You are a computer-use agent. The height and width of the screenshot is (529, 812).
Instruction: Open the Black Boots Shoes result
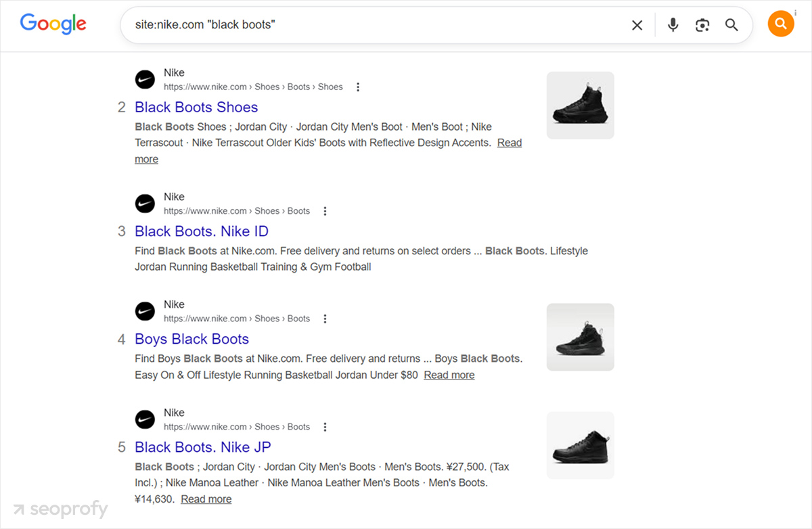click(x=196, y=107)
